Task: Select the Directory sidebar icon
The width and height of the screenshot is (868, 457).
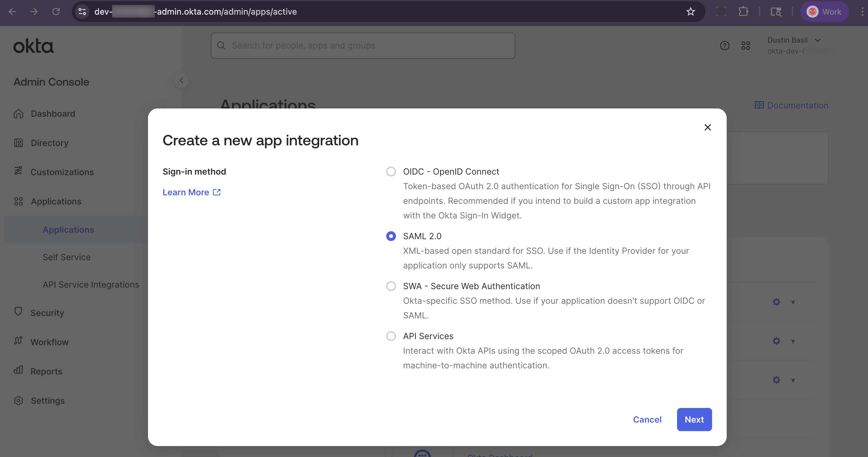Action: [19, 143]
